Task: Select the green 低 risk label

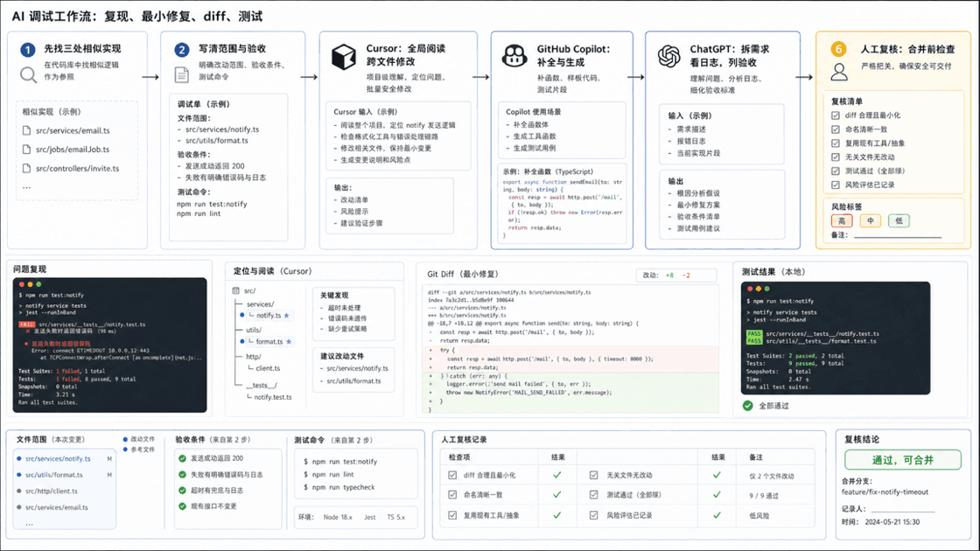Action: (899, 220)
